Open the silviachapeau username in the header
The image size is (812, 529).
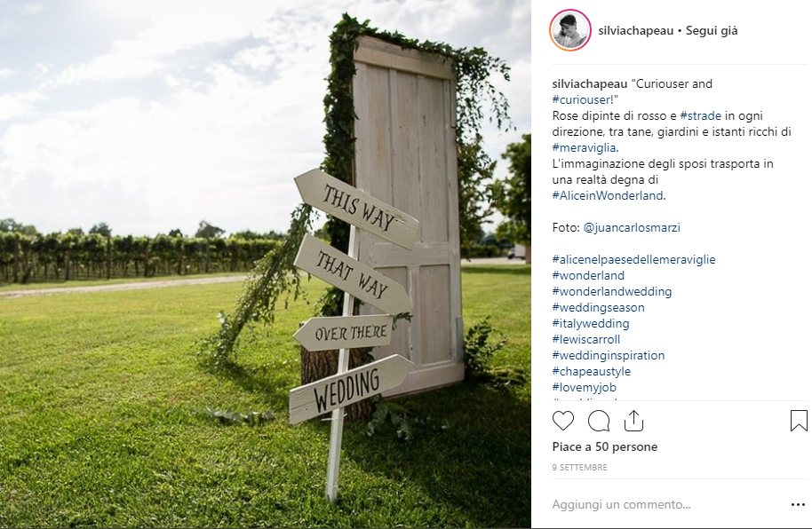coord(636,30)
